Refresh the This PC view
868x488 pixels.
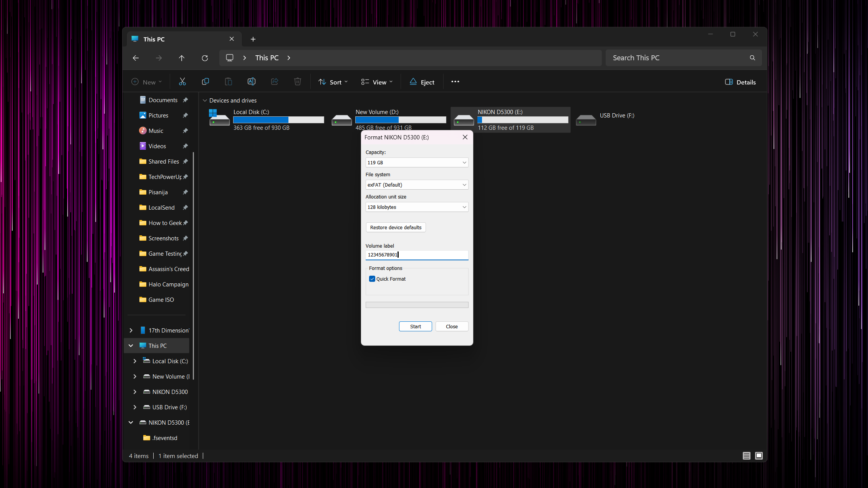(205, 58)
